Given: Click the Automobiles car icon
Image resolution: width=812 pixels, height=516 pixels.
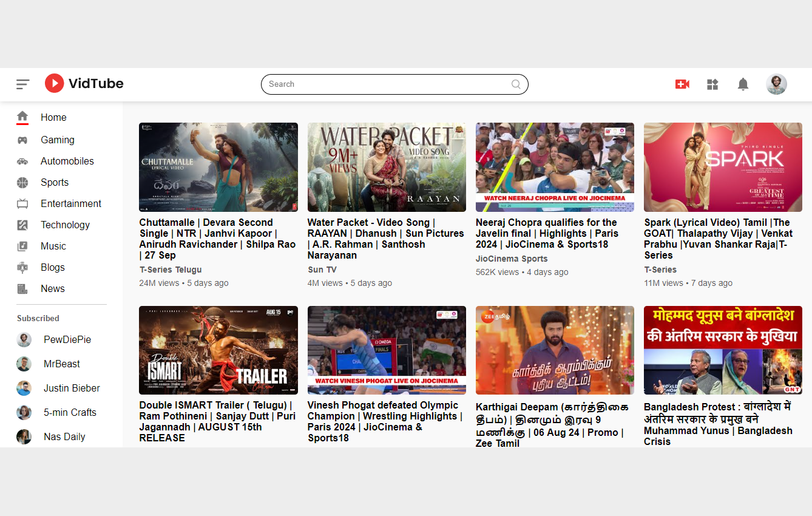Looking at the screenshot, I should pyautogui.click(x=24, y=161).
